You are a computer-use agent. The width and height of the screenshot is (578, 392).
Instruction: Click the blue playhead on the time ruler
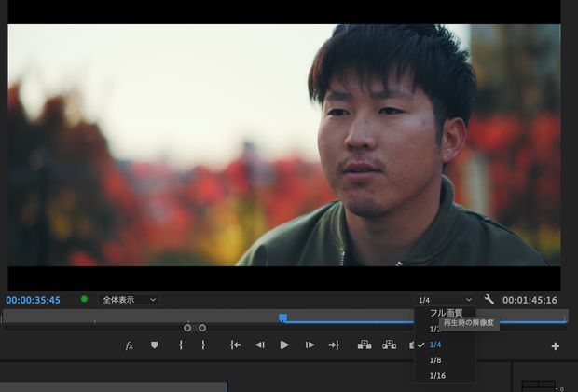click(x=282, y=318)
